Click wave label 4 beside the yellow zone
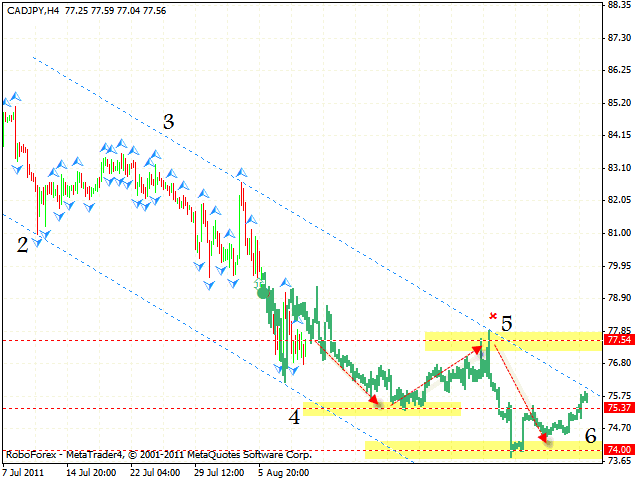Screen dimensions: 640x480 click(x=294, y=417)
